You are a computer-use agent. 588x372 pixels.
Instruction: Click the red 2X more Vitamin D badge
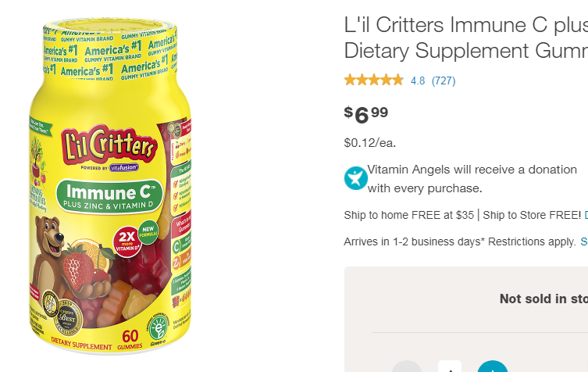point(127,241)
